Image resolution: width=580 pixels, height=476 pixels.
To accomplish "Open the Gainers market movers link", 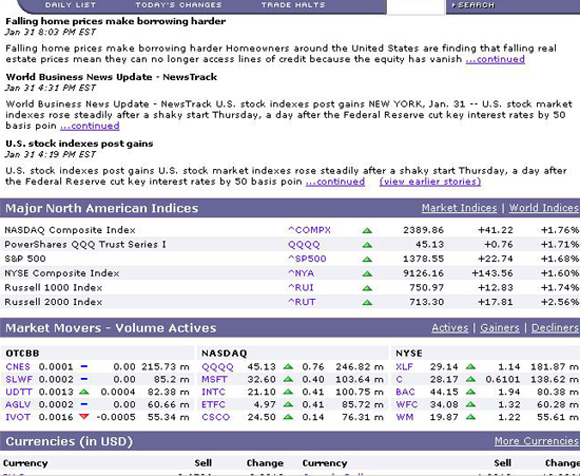I will [x=500, y=328].
